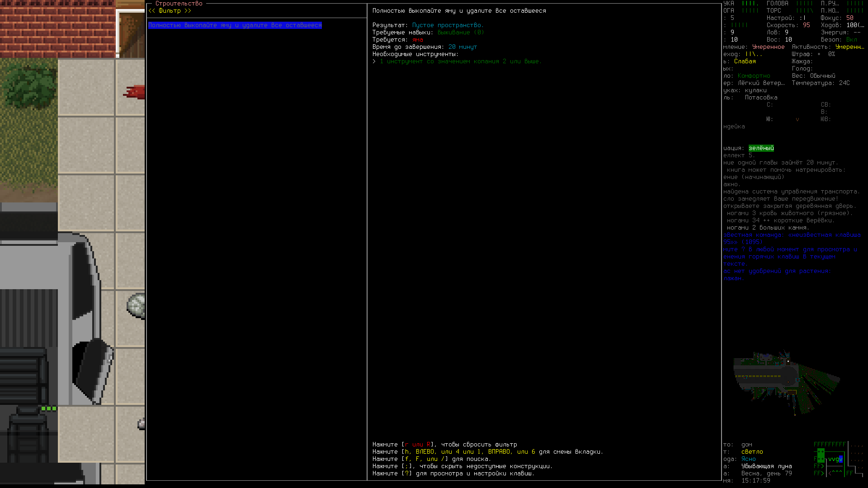Click the large rock on pavement
Viewport: 868px width, 488px height.
coord(137,305)
